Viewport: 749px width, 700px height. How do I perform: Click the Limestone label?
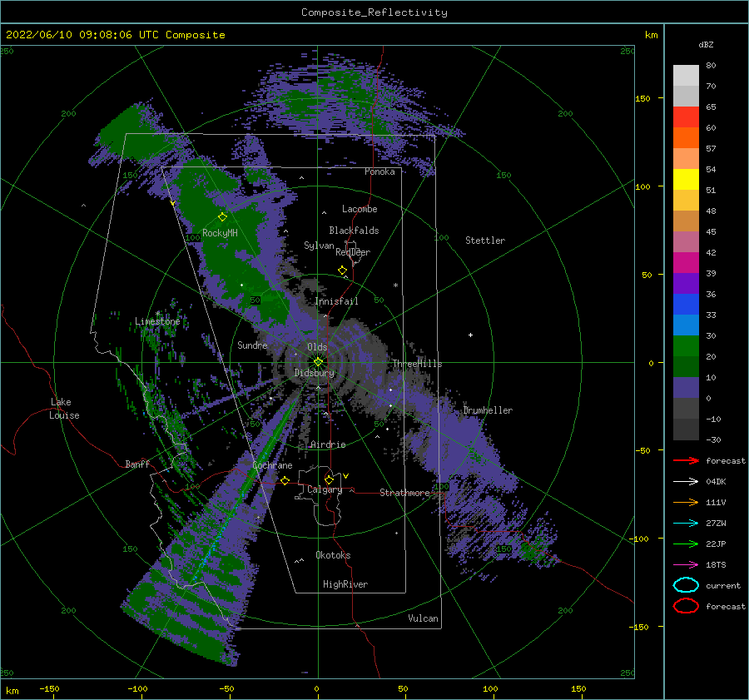[x=157, y=321]
